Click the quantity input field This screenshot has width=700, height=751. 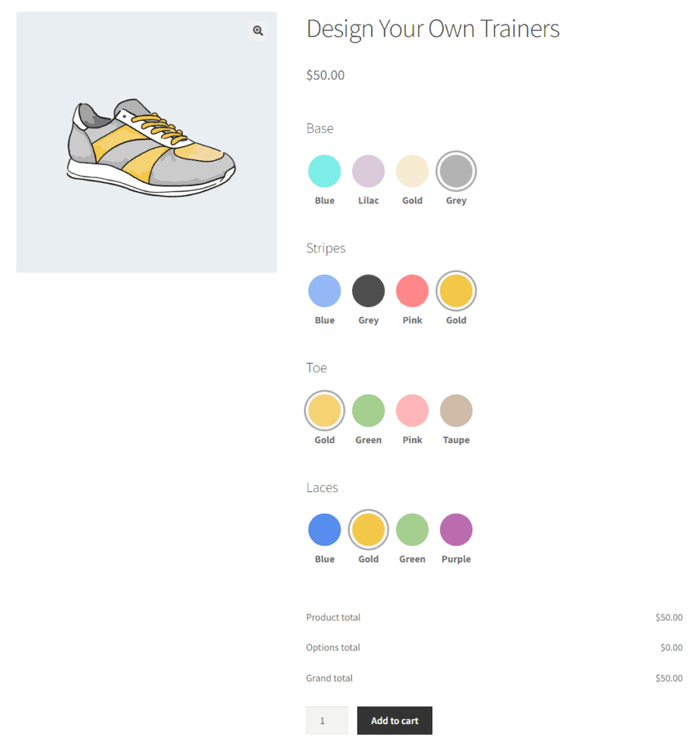327,720
